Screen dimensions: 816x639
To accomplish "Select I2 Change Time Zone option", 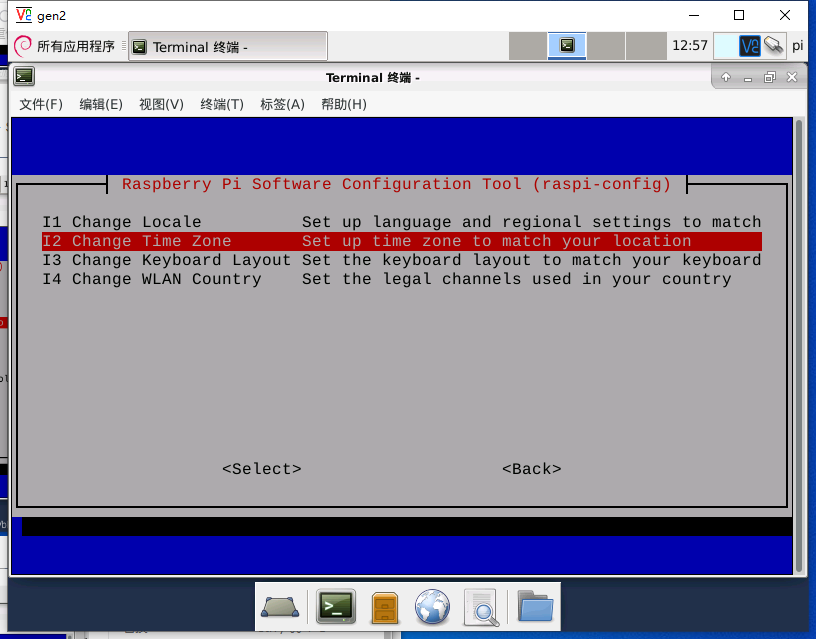I will [x=402, y=241].
